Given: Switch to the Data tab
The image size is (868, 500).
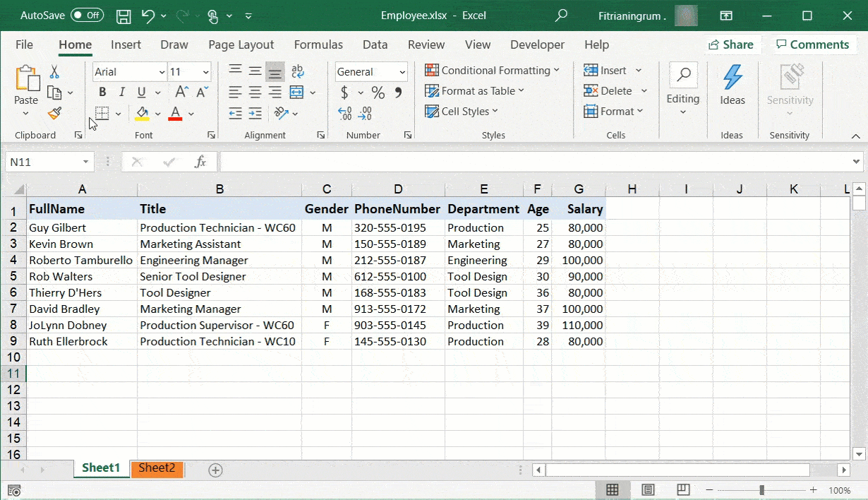Looking at the screenshot, I should pos(375,44).
